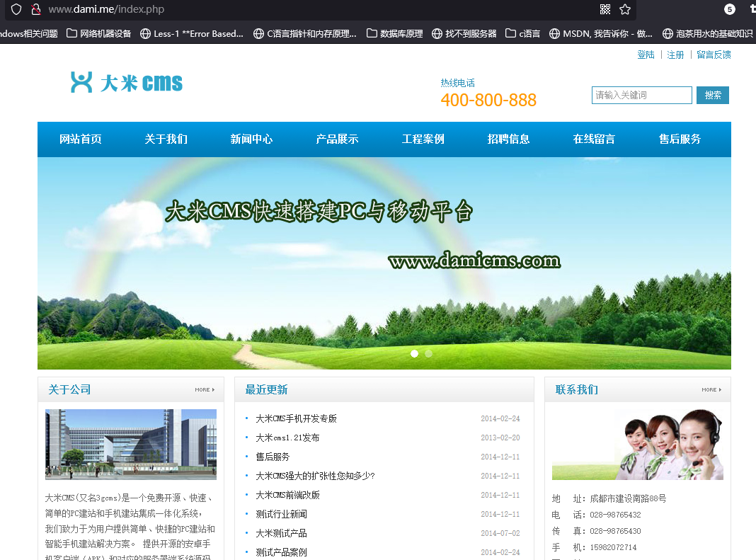Expand MORE in the 关于公司 section
Image resolution: width=756 pixels, height=560 pixels.
205,389
